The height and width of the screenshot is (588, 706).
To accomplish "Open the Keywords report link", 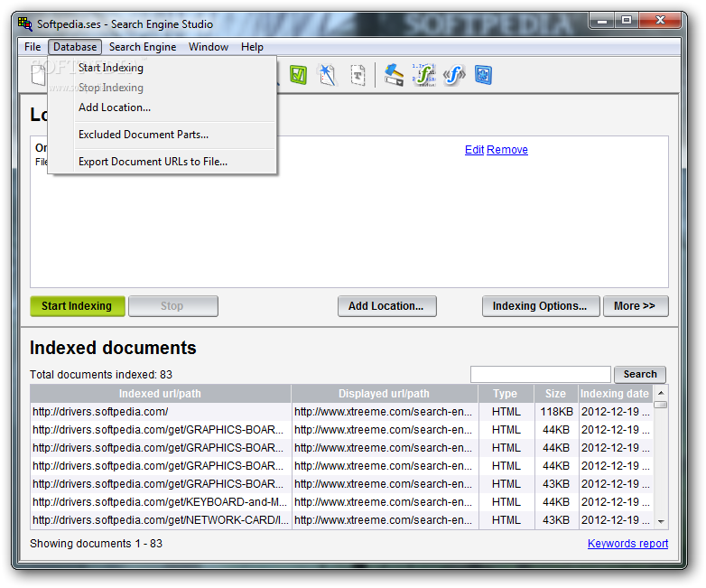I will pyautogui.click(x=627, y=544).
